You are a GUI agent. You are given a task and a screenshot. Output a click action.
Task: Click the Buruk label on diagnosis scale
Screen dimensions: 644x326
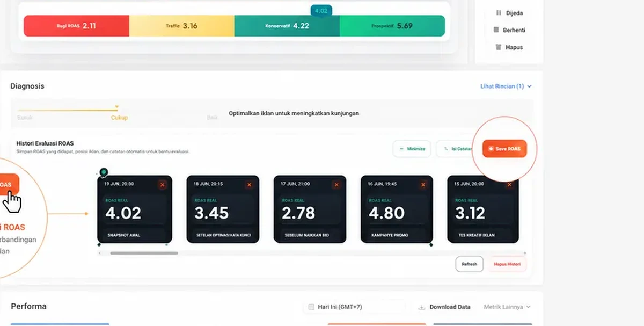click(25, 118)
